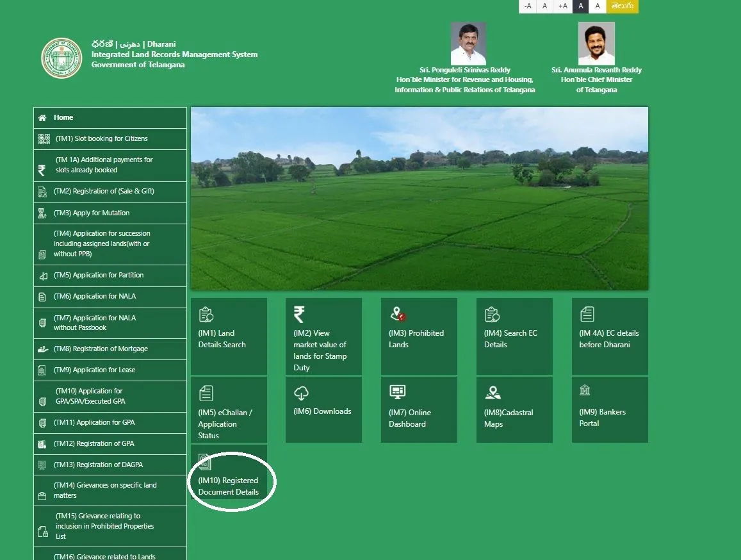Open Slot booking for Citizens menu item
This screenshot has width=741, height=560.
point(101,139)
